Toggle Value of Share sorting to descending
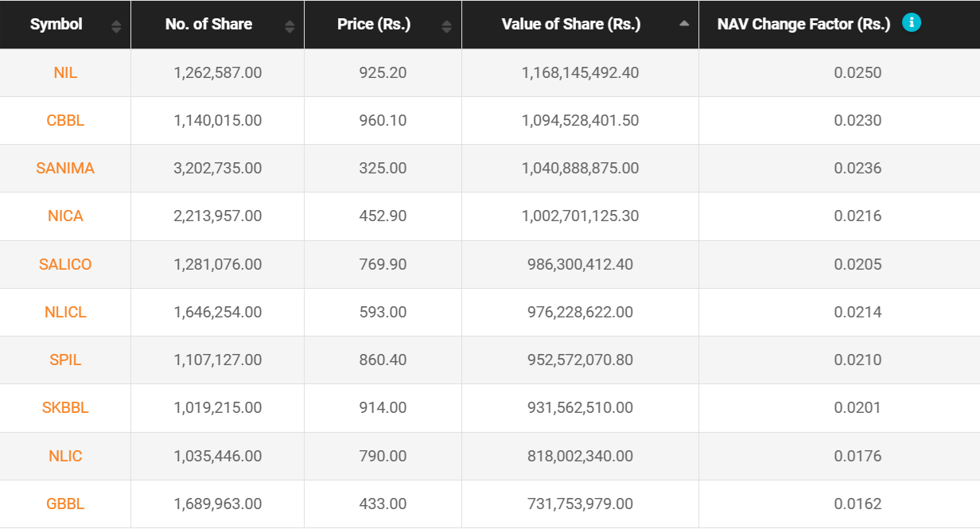980x529 pixels. point(682,25)
